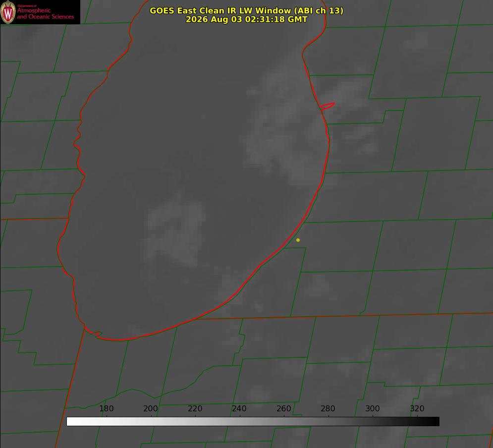The height and width of the screenshot is (448, 493).
Task: Click the GOES East Clean IR title
Action: point(247,10)
